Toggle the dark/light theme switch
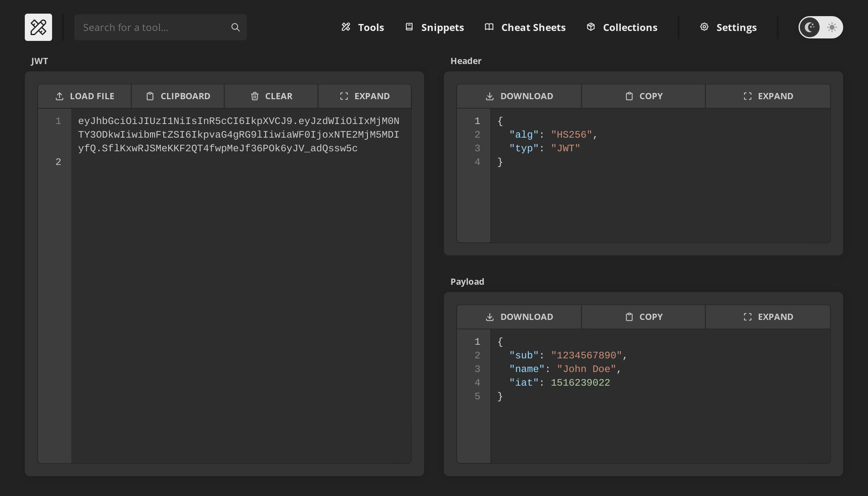This screenshot has width=868, height=496. pos(820,27)
